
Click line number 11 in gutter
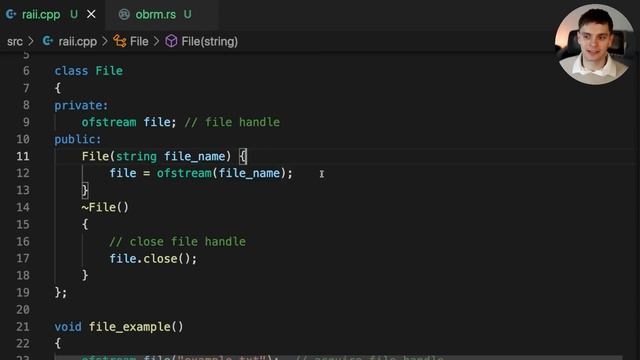pyautogui.click(x=23, y=156)
